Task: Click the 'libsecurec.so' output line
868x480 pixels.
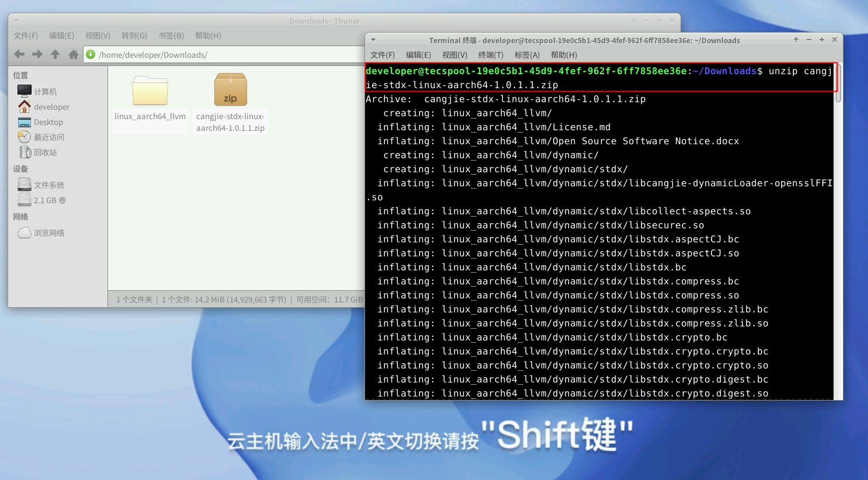Action: (541, 225)
